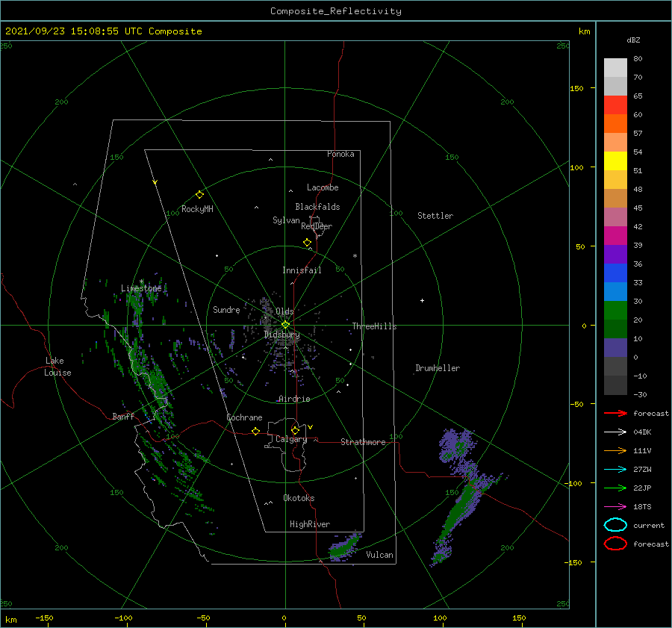Click the yellow diamond marker above Calgary
672x628 pixels.
pos(295,430)
